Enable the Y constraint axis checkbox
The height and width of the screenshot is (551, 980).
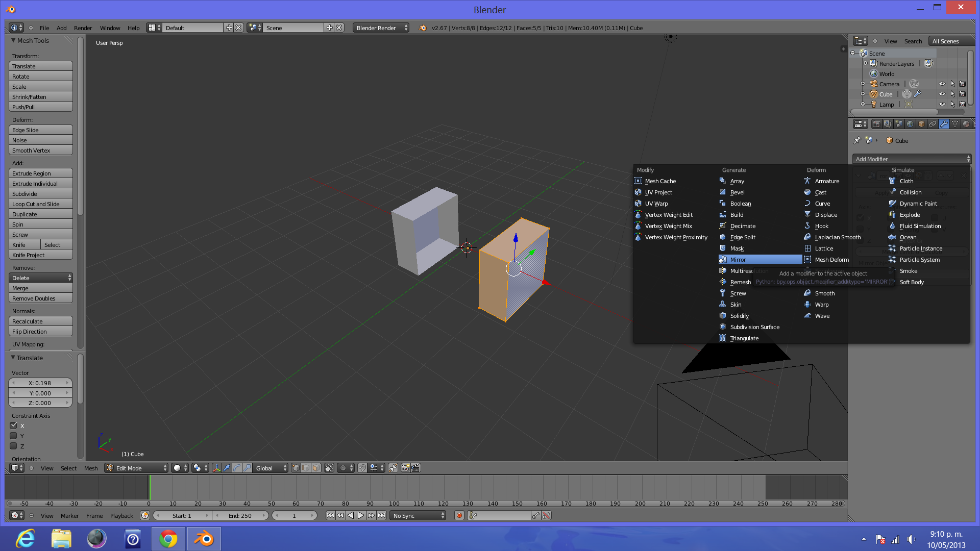point(14,436)
